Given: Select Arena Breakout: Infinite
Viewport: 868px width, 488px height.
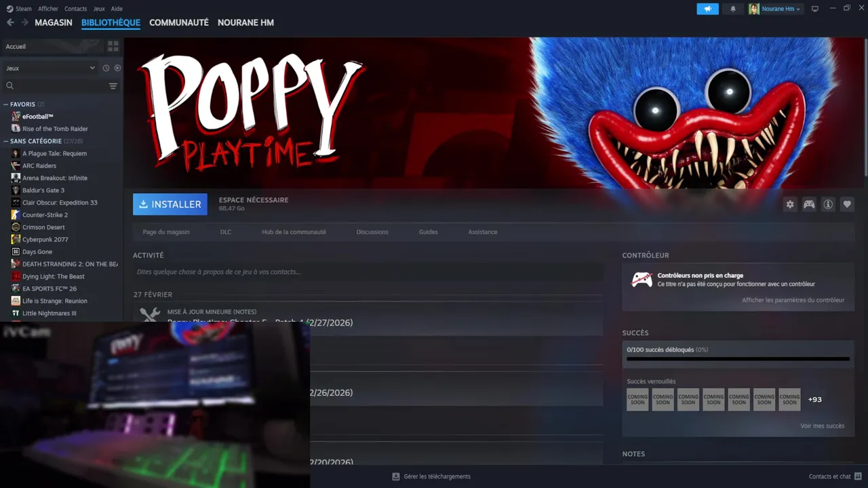Looking at the screenshot, I should tap(55, 178).
